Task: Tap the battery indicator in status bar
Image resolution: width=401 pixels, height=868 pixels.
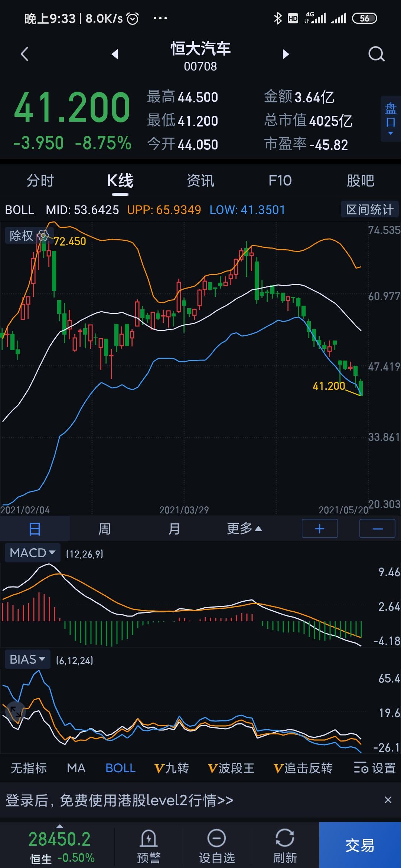Action: point(364,18)
